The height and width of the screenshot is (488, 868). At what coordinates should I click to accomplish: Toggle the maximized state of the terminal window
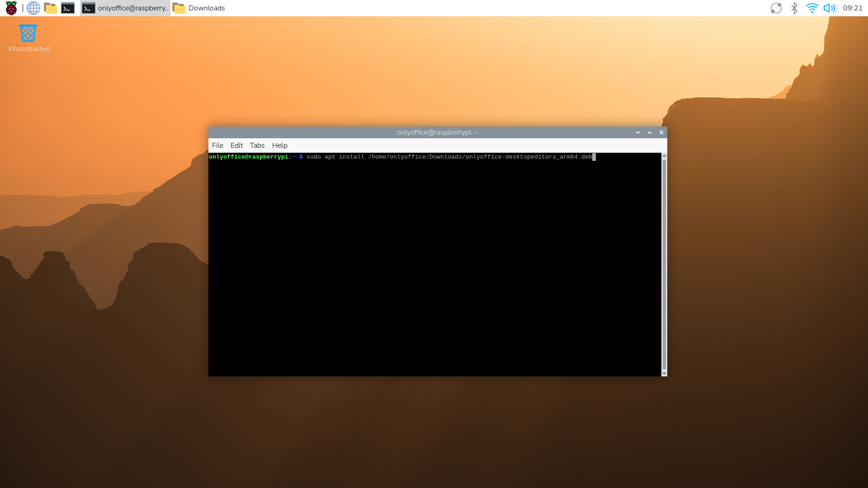pos(650,132)
